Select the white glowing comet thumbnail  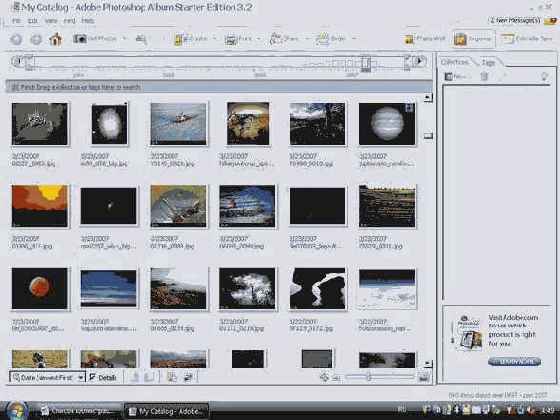[x=109, y=124]
